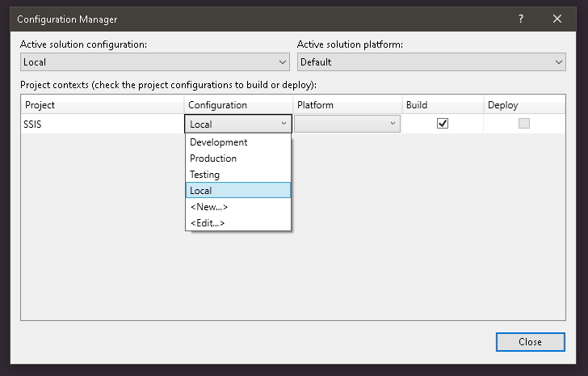This screenshot has height=376, width=588.
Task: Select the SSIS project cell
Action: coord(103,124)
